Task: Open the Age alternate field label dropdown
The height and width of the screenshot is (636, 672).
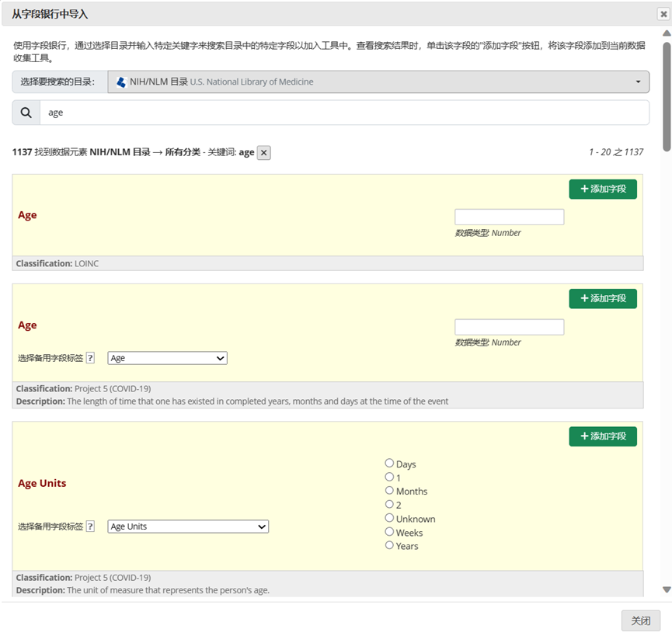Action: point(168,358)
